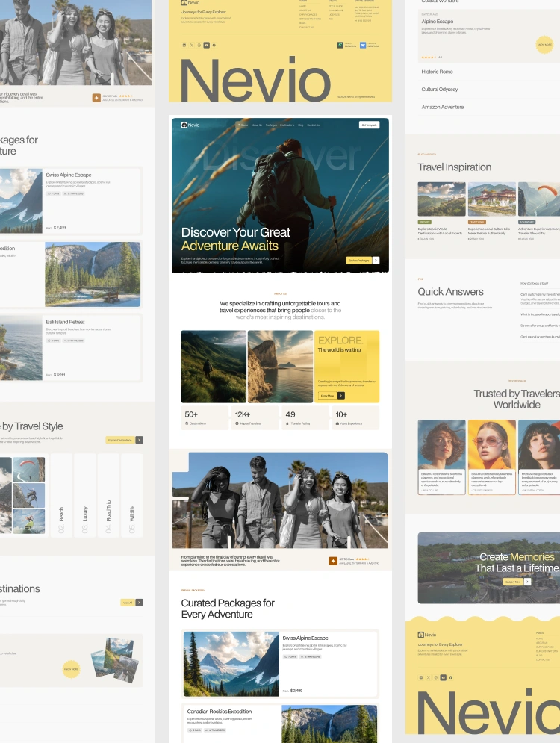Click the star icon under the 4.9 rating
This screenshot has height=743, width=560.
[x=287, y=423]
